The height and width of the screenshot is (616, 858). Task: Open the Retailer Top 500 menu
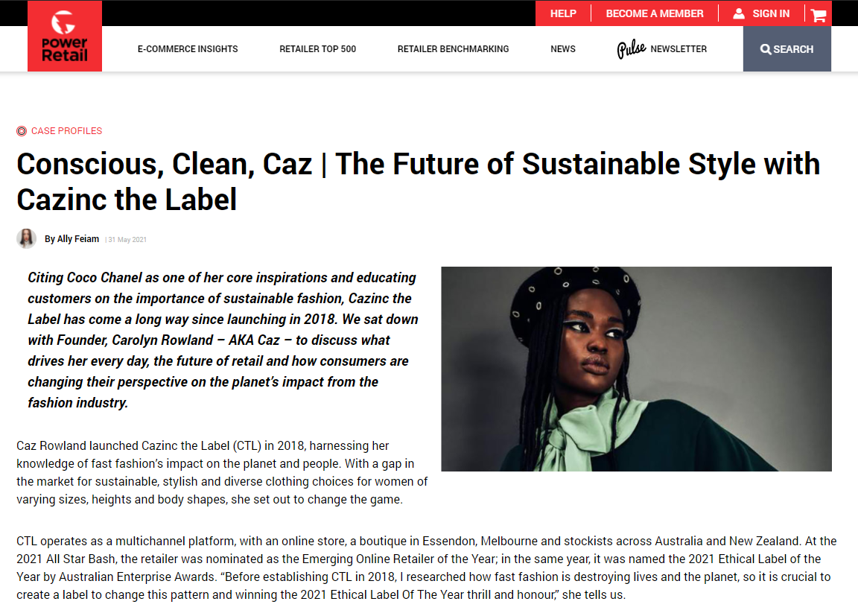[318, 49]
